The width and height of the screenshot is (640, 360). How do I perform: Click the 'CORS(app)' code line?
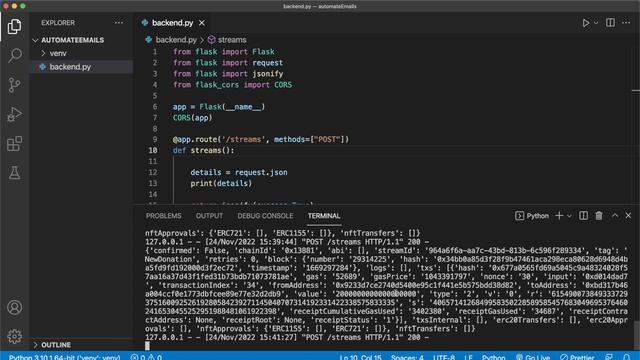[192, 118]
